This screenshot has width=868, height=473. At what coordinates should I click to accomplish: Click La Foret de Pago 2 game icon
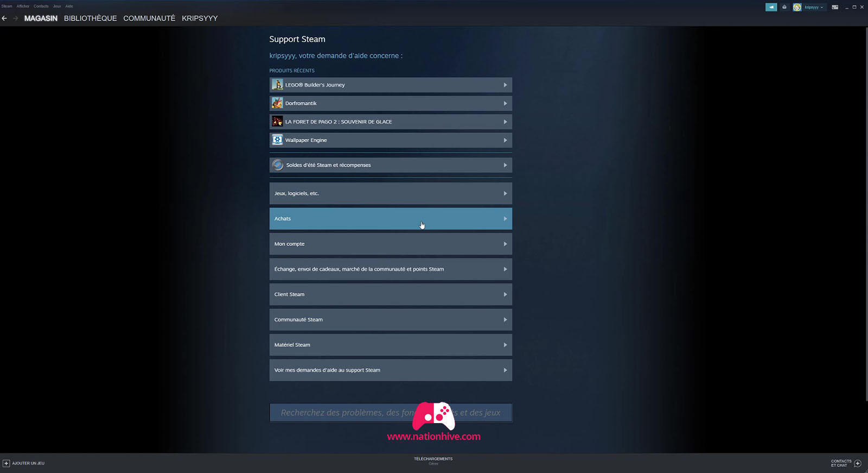pos(277,122)
